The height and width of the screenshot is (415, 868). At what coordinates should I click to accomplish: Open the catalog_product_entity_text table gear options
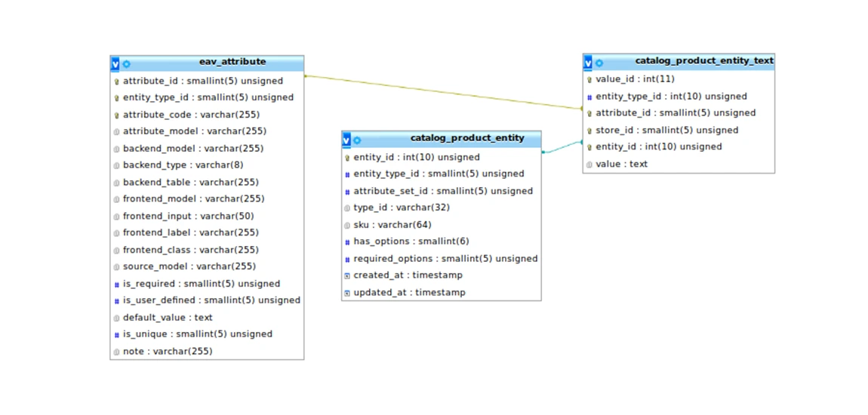(x=599, y=63)
